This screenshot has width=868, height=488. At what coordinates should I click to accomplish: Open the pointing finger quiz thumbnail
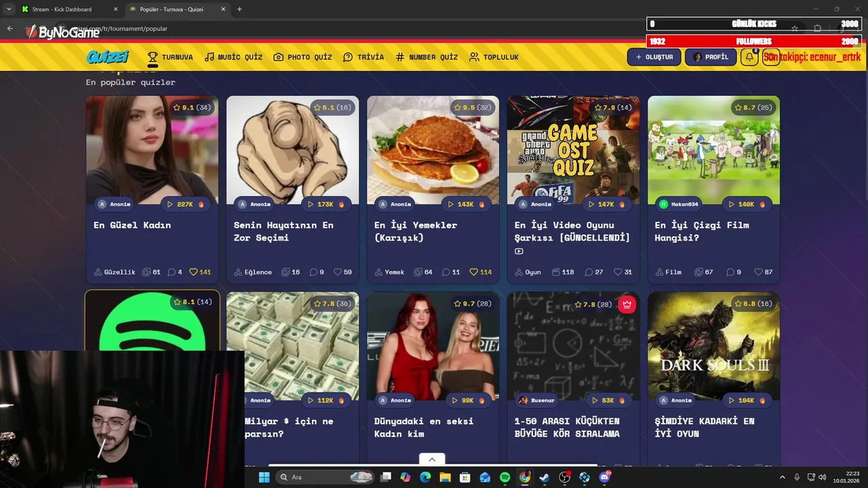(292, 150)
